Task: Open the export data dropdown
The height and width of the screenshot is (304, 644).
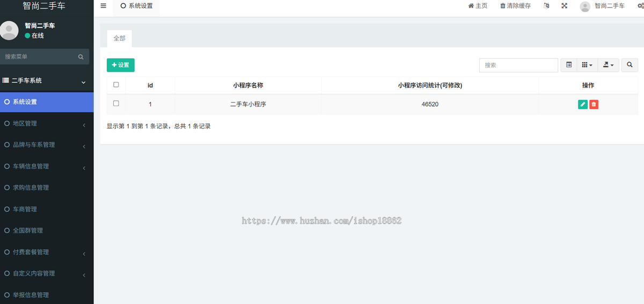Action: pyautogui.click(x=608, y=65)
